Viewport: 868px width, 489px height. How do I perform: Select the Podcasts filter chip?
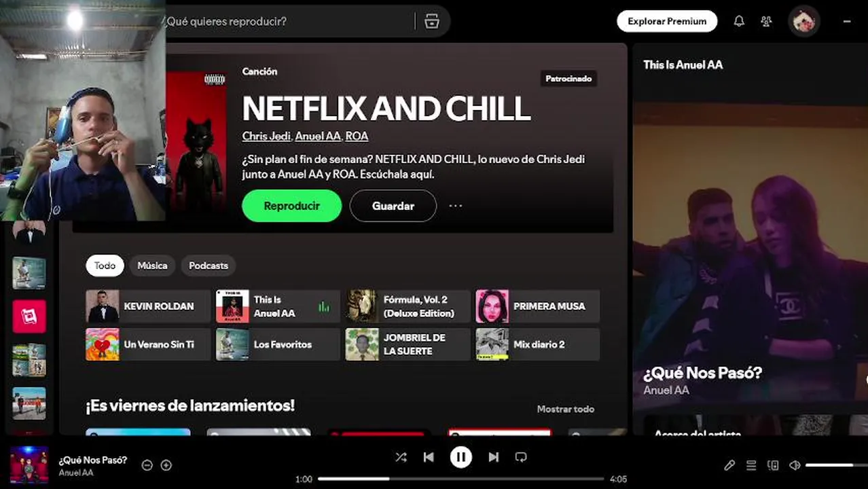pyautogui.click(x=209, y=266)
